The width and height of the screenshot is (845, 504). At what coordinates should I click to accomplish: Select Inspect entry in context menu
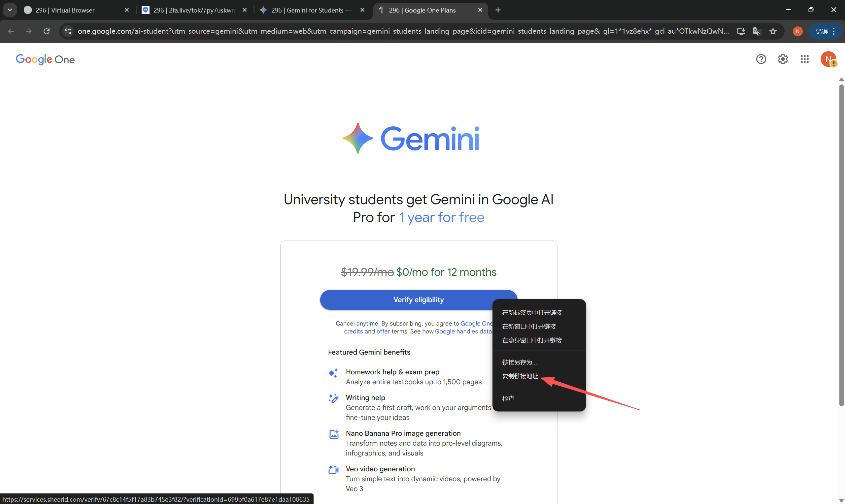[508, 398]
